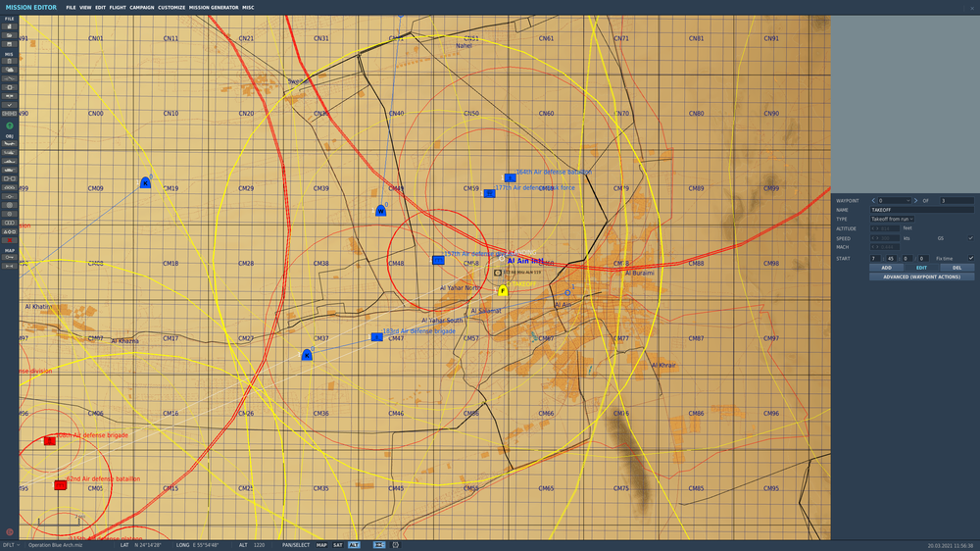The image size is (980, 551).
Task: Click the yellow F marker near Al Ain
Action: coord(503,290)
